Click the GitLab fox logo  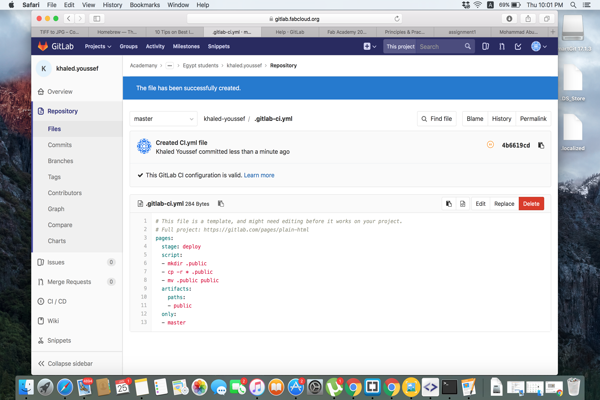pos(42,46)
